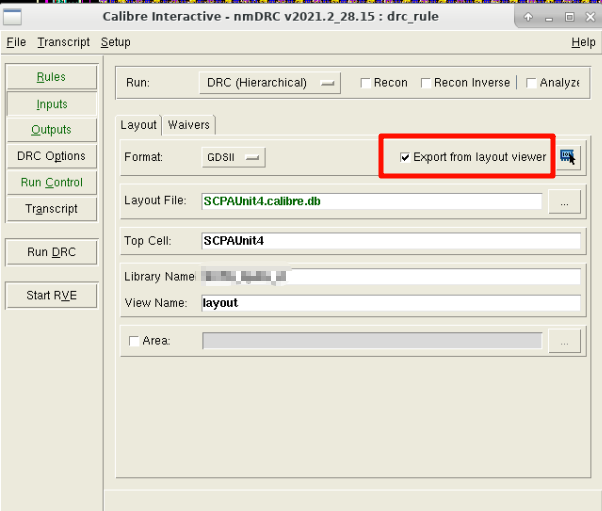The width and height of the screenshot is (602, 511).
Task: Click the Area coordinates field
Action: click(x=372, y=341)
